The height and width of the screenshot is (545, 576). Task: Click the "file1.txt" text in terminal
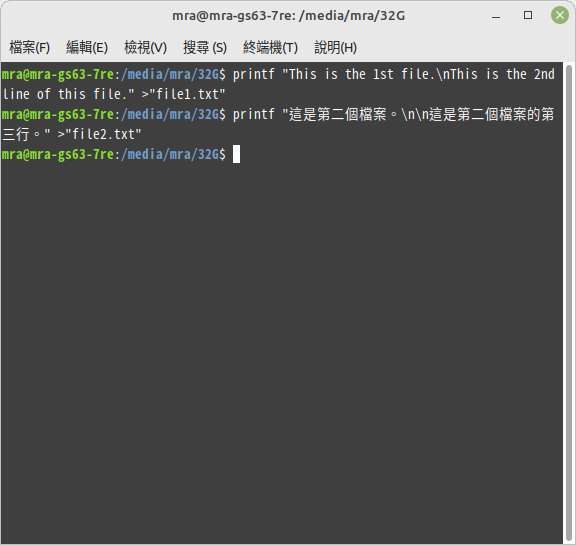(187, 94)
